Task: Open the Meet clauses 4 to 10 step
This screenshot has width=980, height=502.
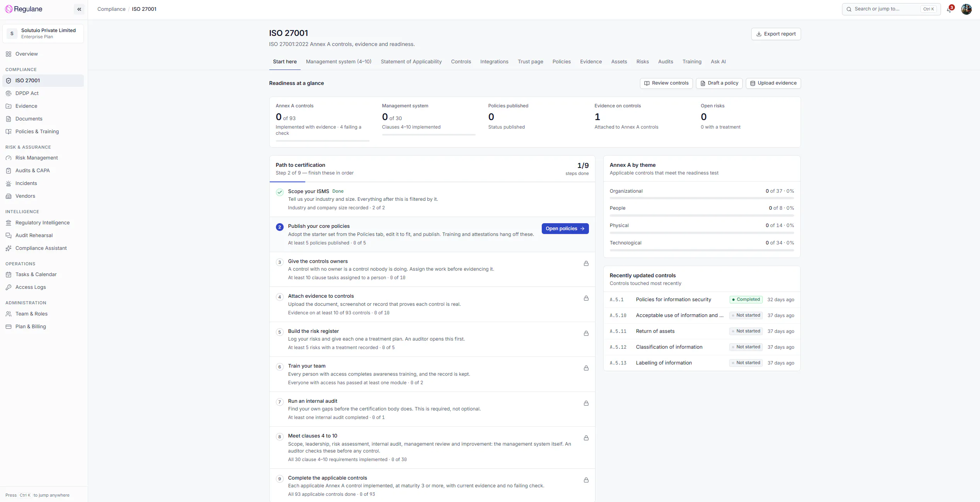Action: click(432, 448)
